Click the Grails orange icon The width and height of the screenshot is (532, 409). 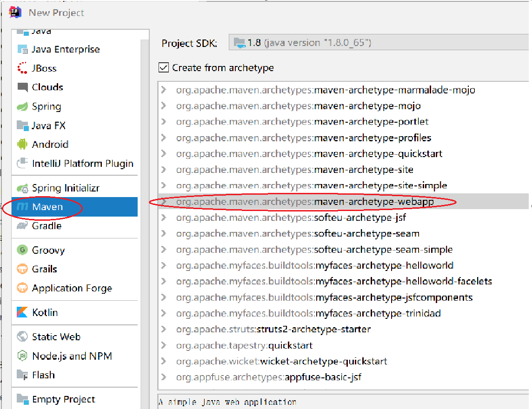point(22,269)
